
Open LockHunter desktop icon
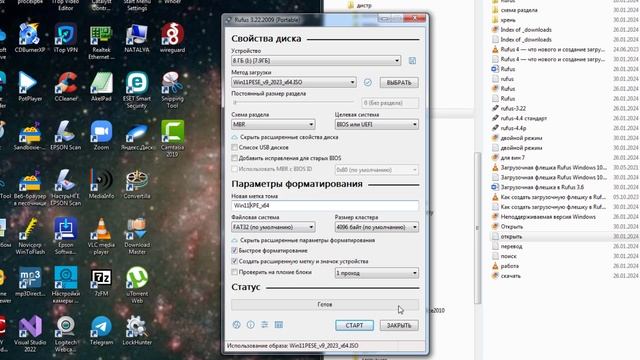[137, 330]
